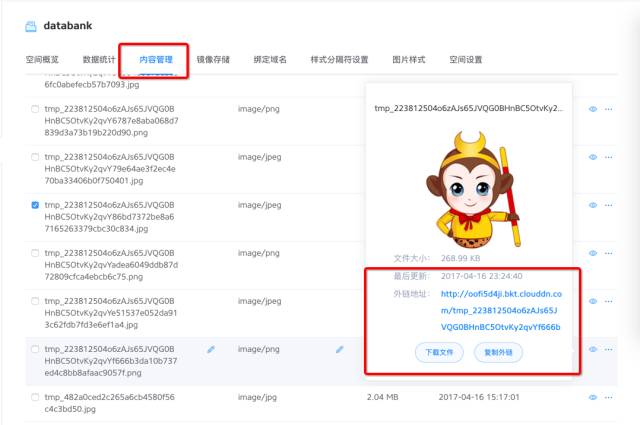The image size is (640, 425).
Task: Click file name ending 6fc0abefecb57b7093.jpg
Action: [x=91, y=85]
